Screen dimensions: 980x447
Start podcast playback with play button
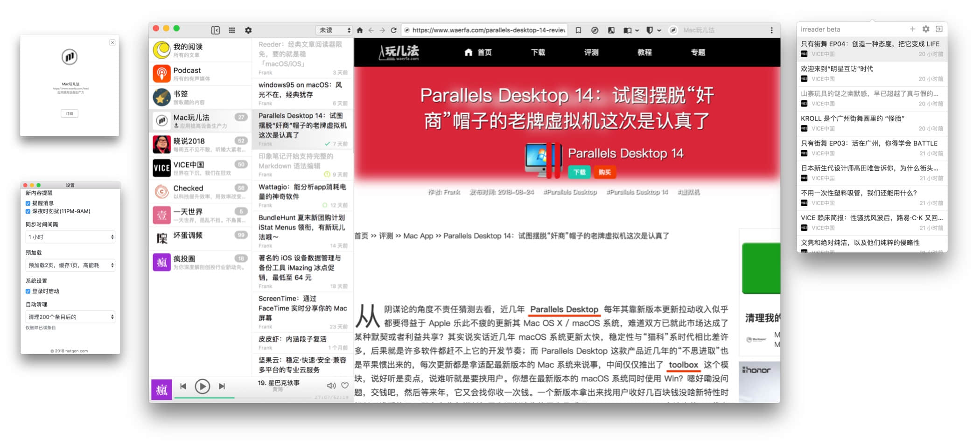[x=202, y=386]
